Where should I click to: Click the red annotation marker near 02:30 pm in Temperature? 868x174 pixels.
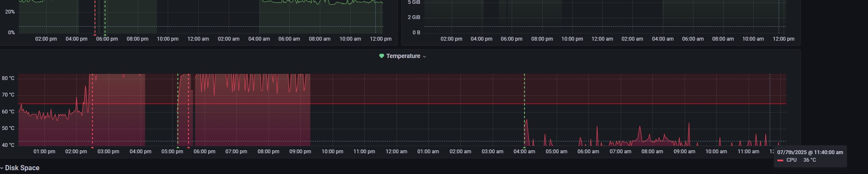pos(92,147)
